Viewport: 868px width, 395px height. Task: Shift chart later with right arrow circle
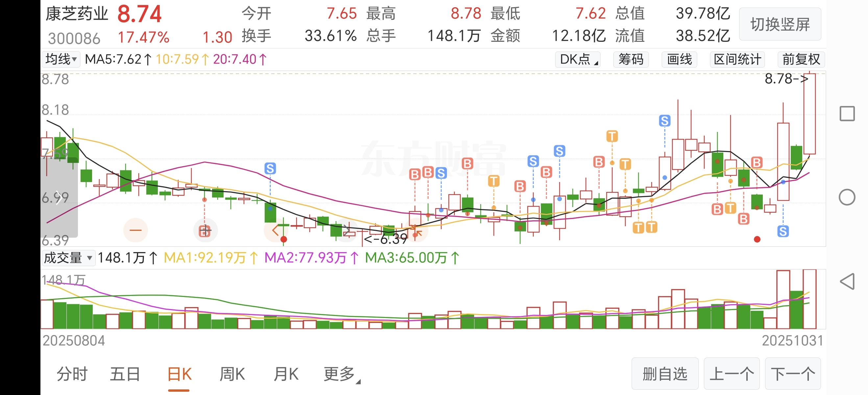click(347, 230)
